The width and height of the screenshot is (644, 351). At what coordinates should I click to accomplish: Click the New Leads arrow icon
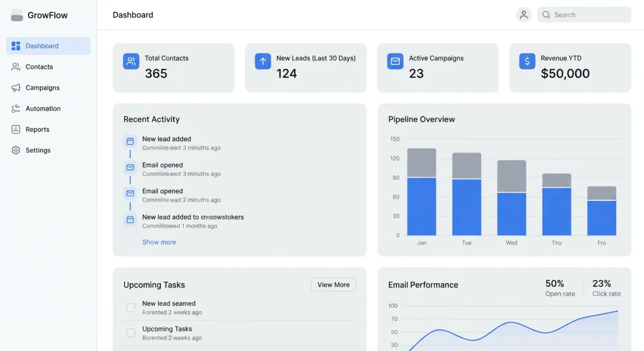click(x=262, y=61)
